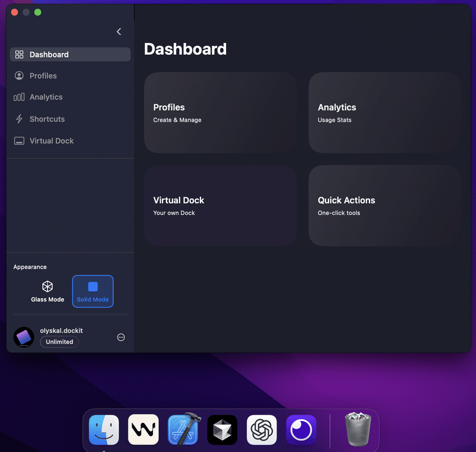Select Solid Mode appearance
The height and width of the screenshot is (452, 476).
[93, 291]
